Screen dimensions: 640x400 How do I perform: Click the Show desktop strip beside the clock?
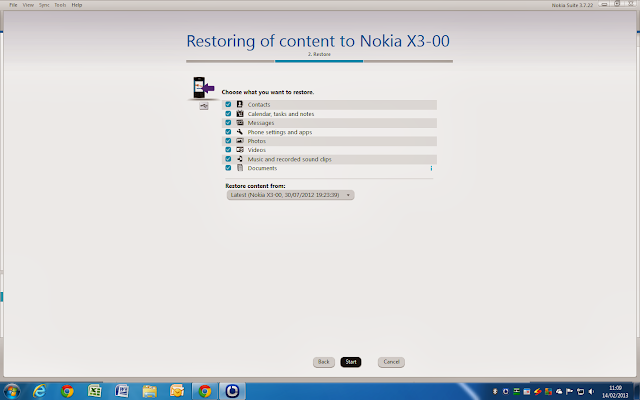(637, 391)
